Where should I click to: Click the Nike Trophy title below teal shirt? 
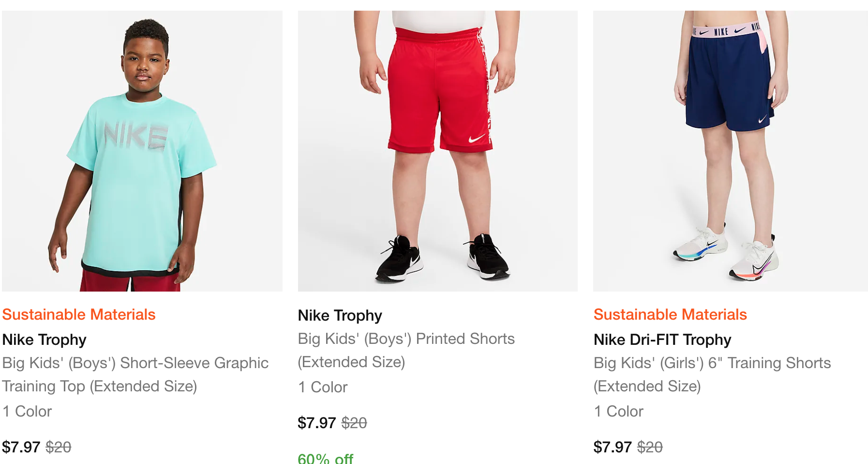click(x=45, y=340)
